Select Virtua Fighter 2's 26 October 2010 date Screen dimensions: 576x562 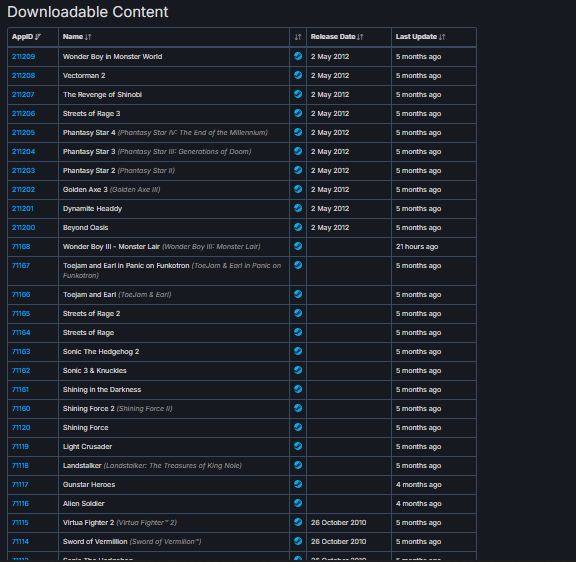point(349,523)
